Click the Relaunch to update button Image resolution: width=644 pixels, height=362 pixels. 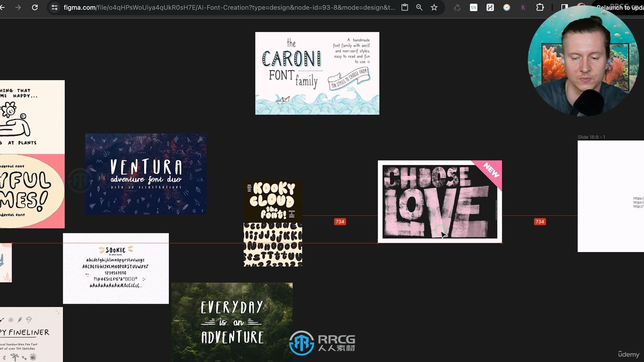tap(619, 7)
